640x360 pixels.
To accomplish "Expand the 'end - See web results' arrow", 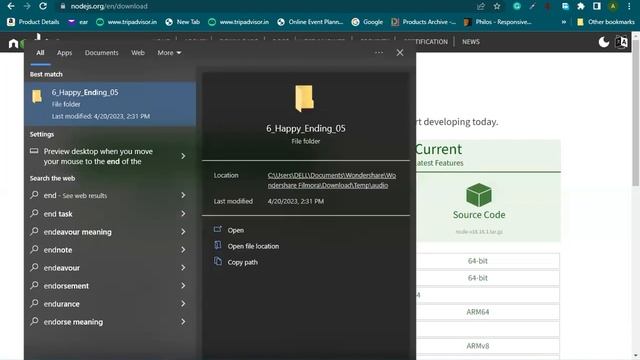I will [183, 195].
